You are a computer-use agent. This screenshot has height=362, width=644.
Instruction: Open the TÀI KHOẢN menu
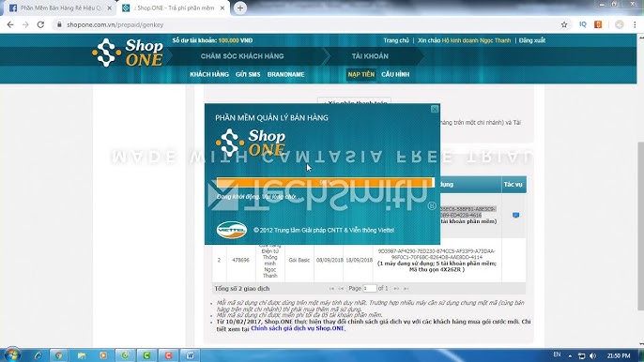click(370, 56)
